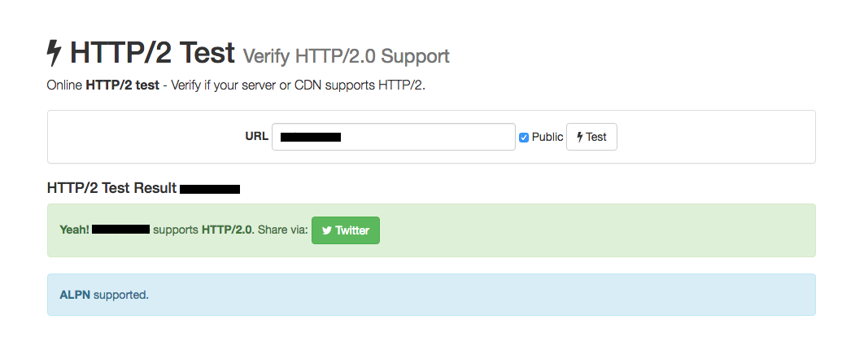Click the Yeah! text in green alert
This screenshot has height=346, width=868.
(x=74, y=230)
